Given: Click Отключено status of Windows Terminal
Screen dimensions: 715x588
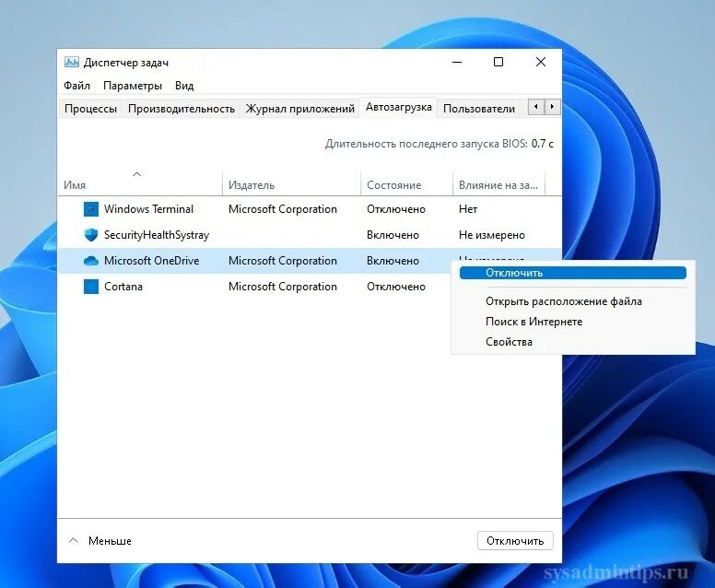Looking at the screenshot, I should 396,209.
